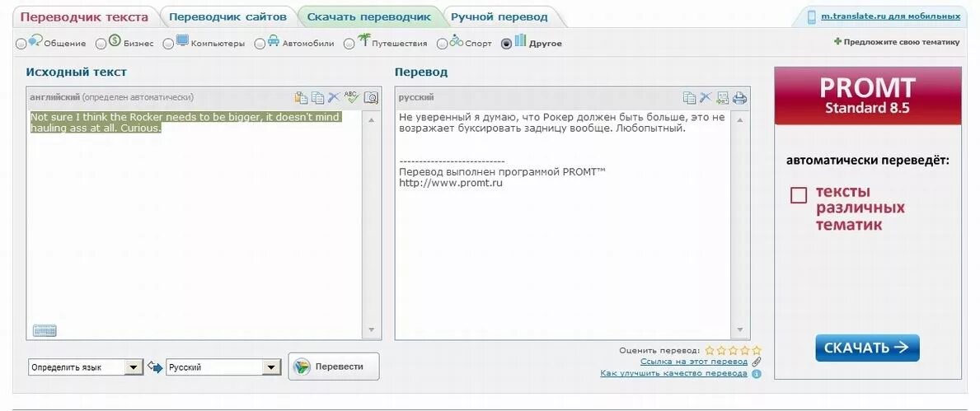980x411 pixels.
Task: Open Как улучшить качество перевода link
Action: pyautogui.click(x=673, y=373)
